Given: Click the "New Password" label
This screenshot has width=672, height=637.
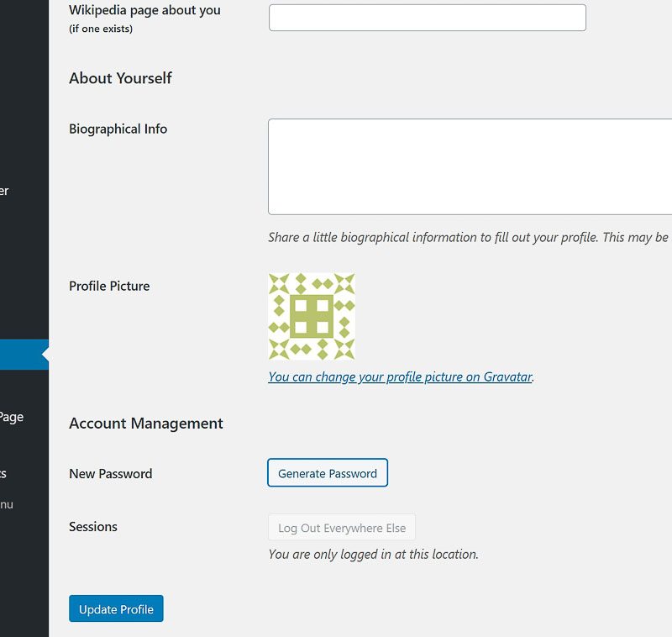Looking at the screenshot, I should pyautogui.click(x=110, y=474).
